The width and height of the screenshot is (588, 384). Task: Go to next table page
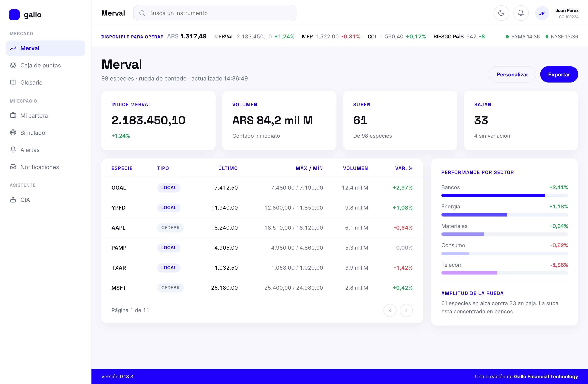pos(406,310)
